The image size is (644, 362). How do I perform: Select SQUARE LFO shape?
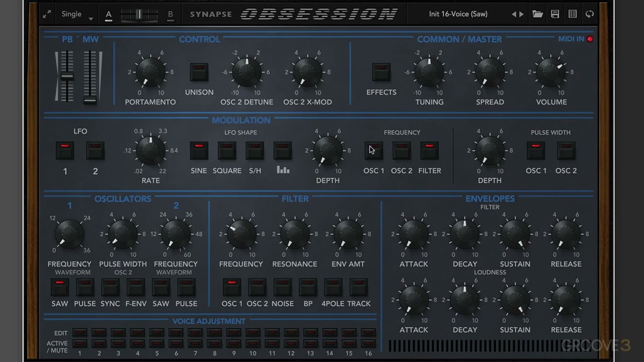227,150
